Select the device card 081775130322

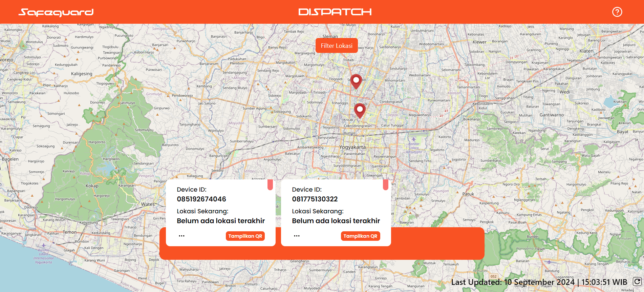(336, 213)
